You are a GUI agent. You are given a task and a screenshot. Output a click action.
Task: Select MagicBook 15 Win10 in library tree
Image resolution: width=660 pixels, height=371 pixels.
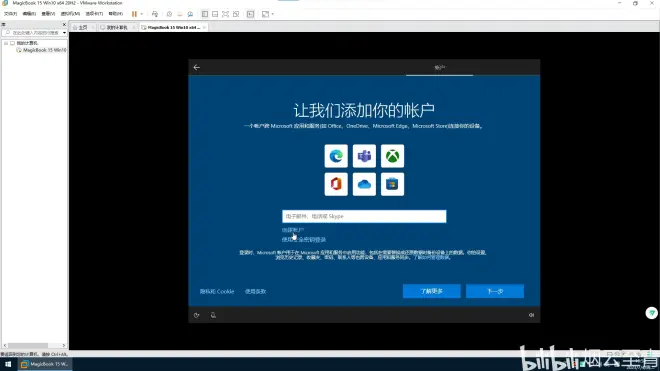[x=44, y=50]
